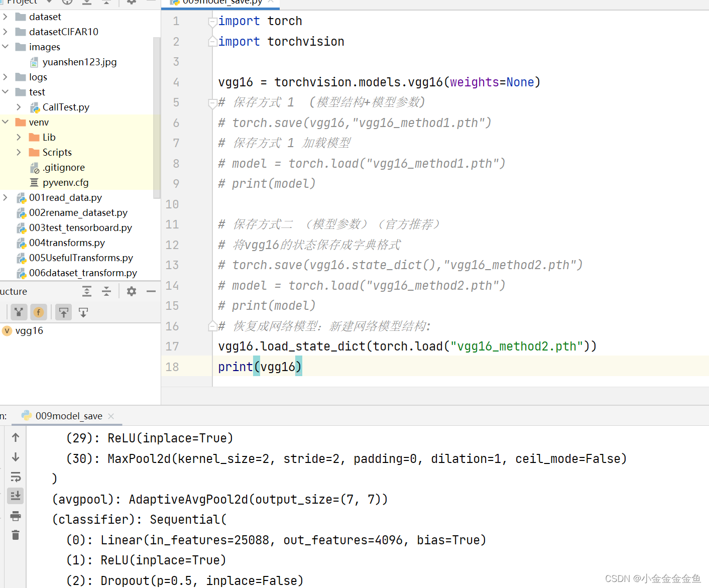Image resolution: width=709 pixels, height=588 pixels.
Task: Click the Down the Stack Trace arrow in Run panel
Action: [x=16, y=457]
